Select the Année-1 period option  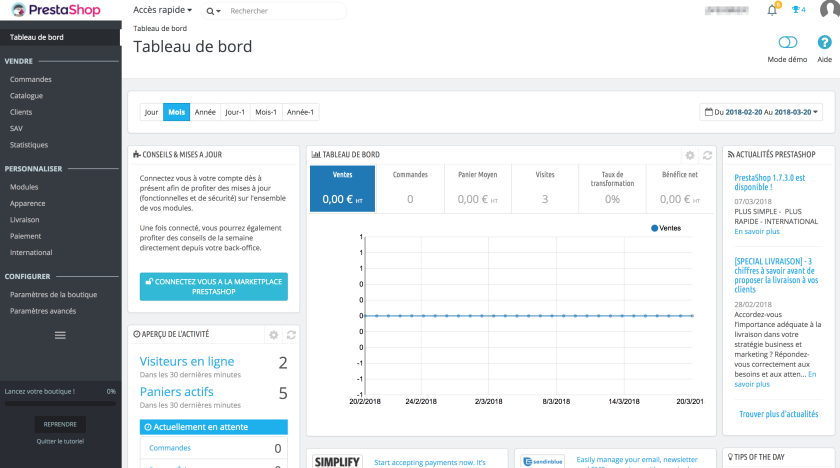click(300, 112)
